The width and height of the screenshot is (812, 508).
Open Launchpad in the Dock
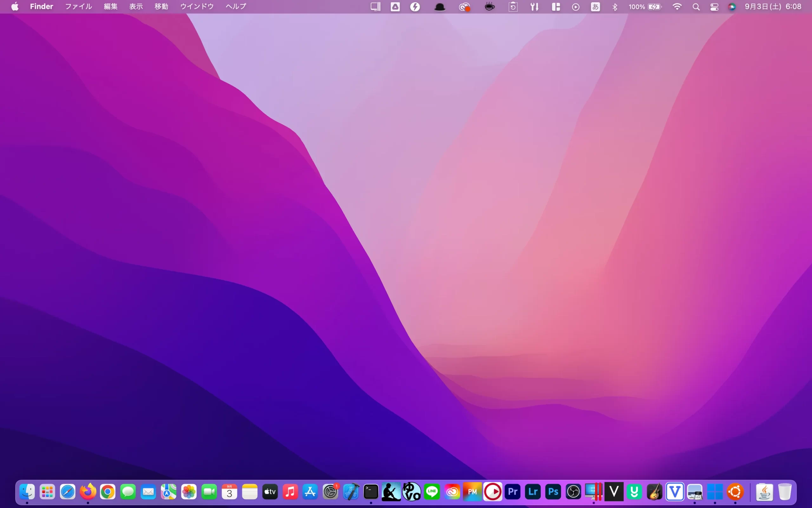(47, 492)
